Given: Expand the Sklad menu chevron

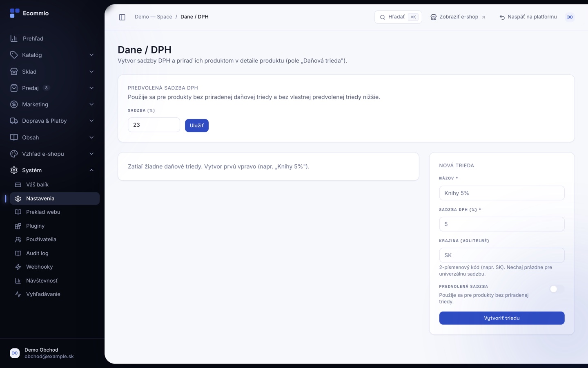Looking at the screenshot, I should 91,72.
